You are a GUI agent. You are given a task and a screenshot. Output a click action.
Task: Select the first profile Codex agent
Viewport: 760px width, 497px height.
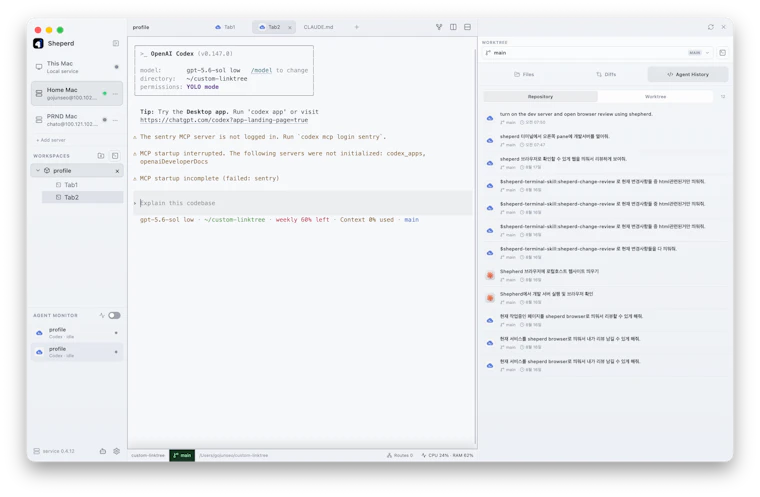(x=77, y=333)
